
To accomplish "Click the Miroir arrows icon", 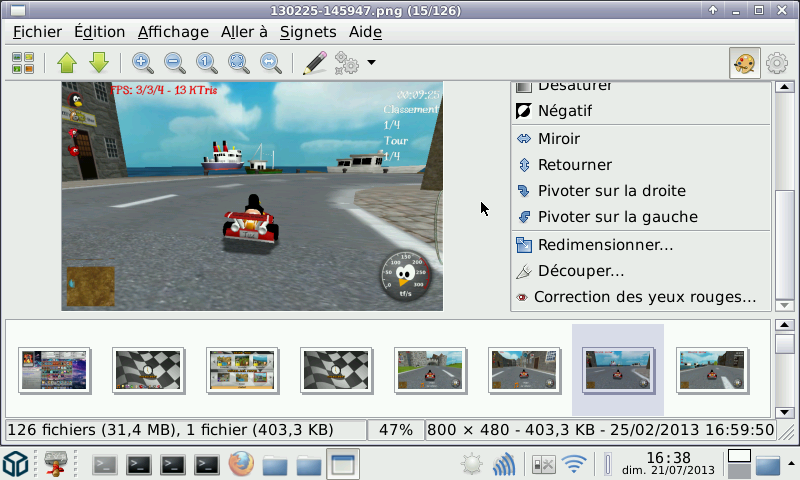I will click(x=524, y=139).
